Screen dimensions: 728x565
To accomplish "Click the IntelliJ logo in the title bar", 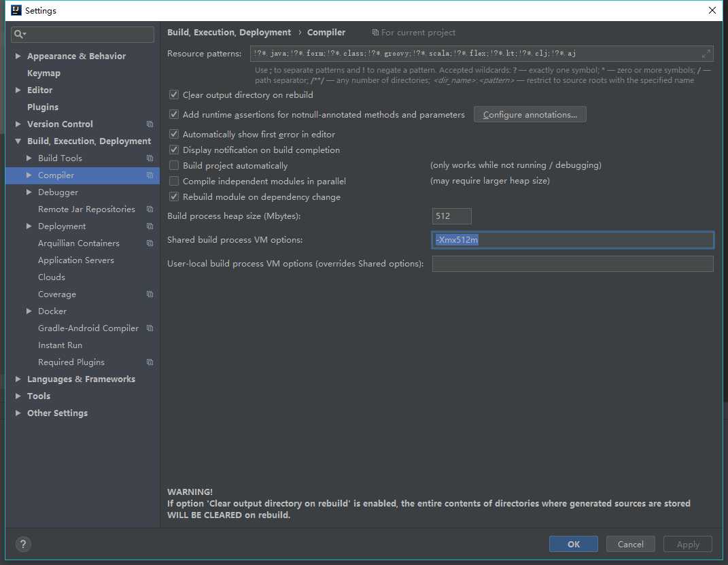I will pyautogui.click(x=16, y=10).
